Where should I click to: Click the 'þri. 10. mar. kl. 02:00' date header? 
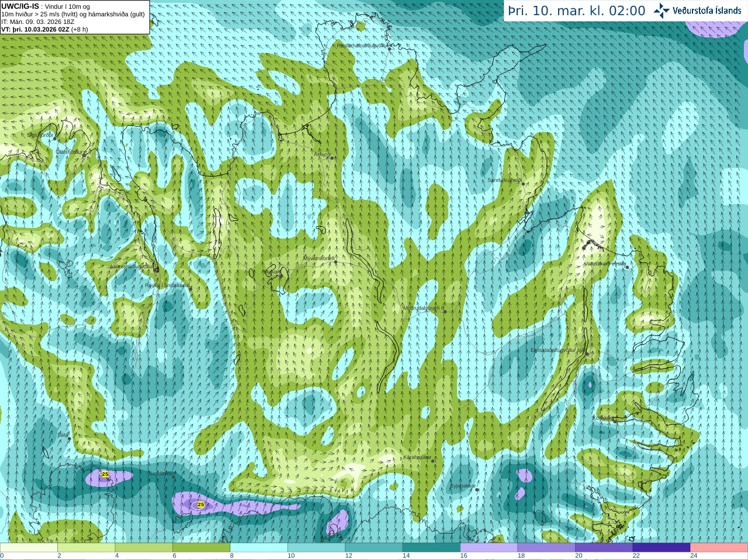[x=577, y=11]
